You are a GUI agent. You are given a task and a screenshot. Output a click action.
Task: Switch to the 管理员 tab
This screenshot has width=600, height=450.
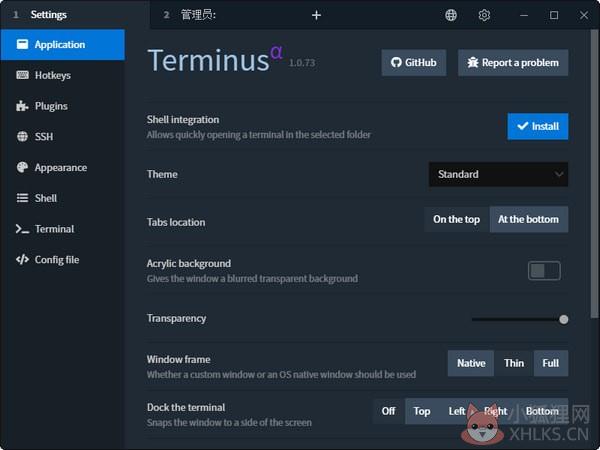click(226, 15)
